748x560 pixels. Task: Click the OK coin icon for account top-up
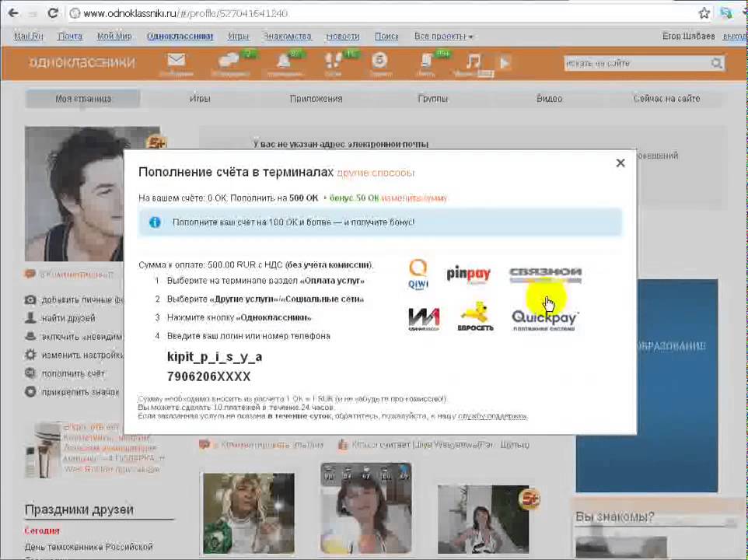(x=30, y=373)
